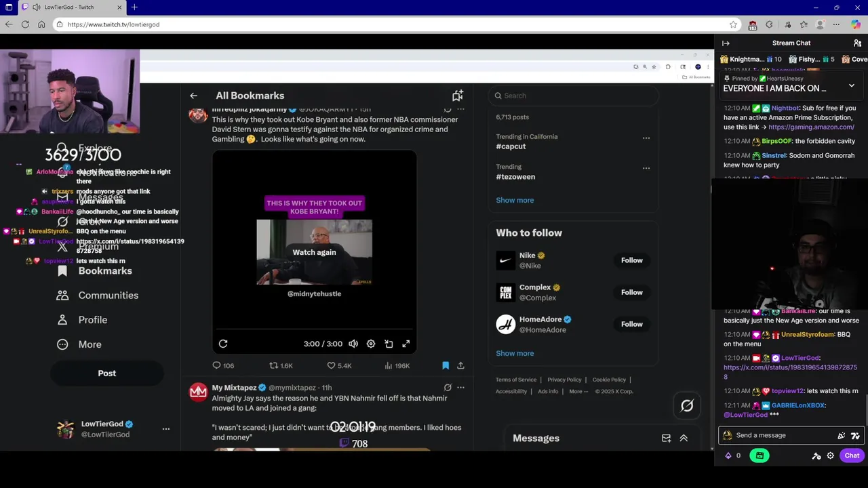Open the Privacy Policy footer link
This screenshot has height=488, width=868.
564,380
